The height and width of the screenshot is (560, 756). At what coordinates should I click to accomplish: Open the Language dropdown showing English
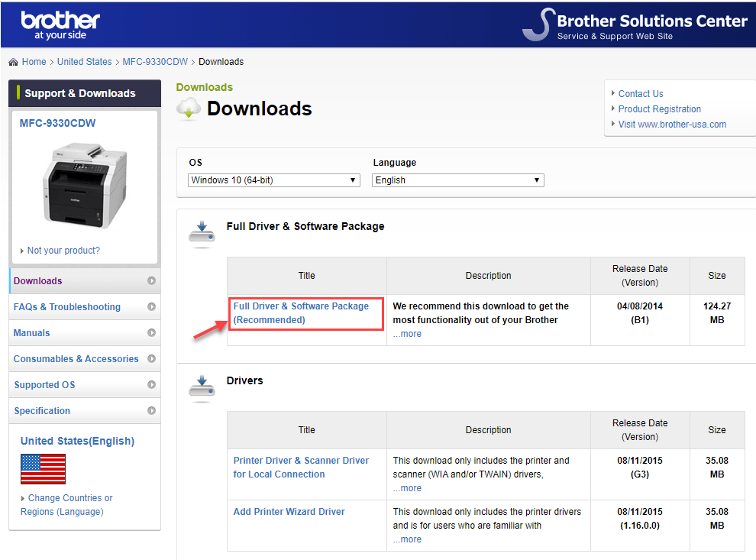[x=458, y=180]
